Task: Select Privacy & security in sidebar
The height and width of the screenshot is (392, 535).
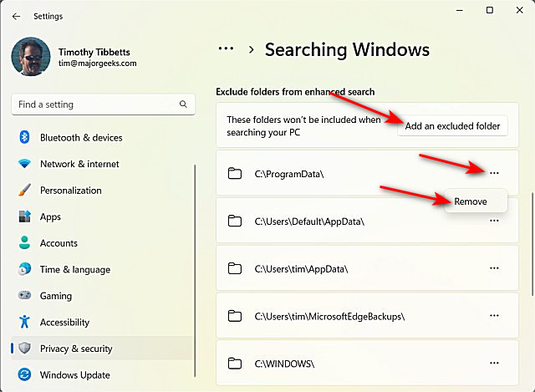Action: 76,349
